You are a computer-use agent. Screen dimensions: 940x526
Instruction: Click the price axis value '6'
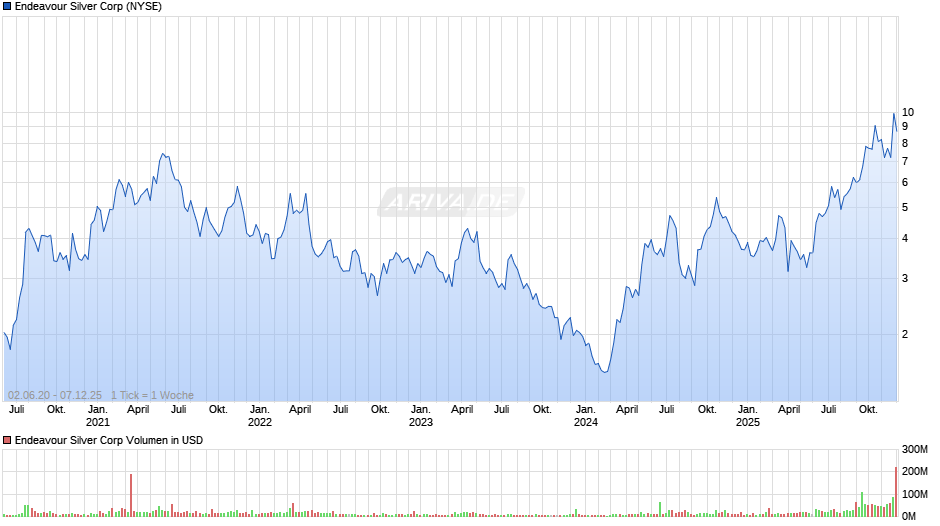pos(905,182)
